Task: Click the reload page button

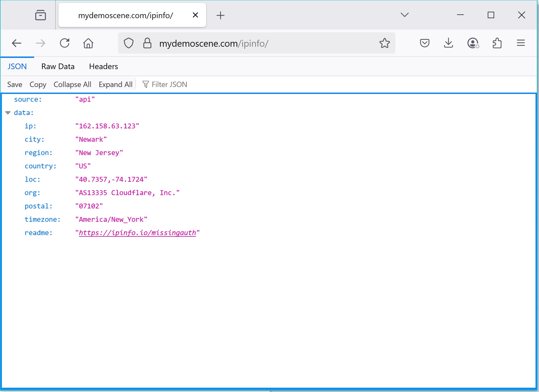Action: click(x=65, y=43)
